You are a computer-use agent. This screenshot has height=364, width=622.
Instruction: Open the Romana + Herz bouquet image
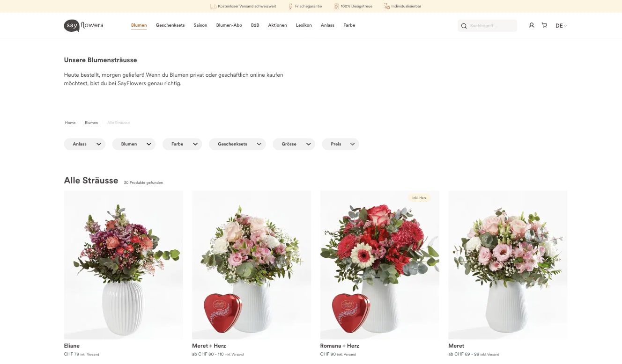pos(380,265)
